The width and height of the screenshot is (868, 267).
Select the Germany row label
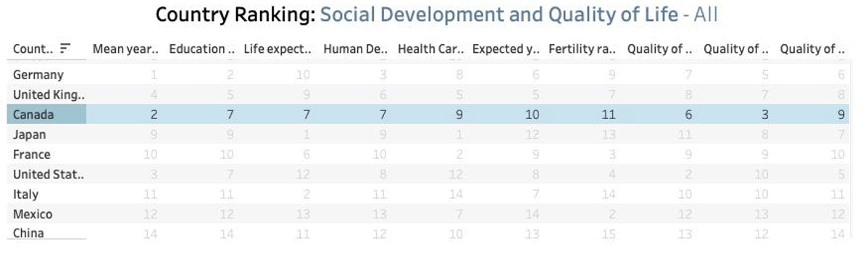pos(38,75)
